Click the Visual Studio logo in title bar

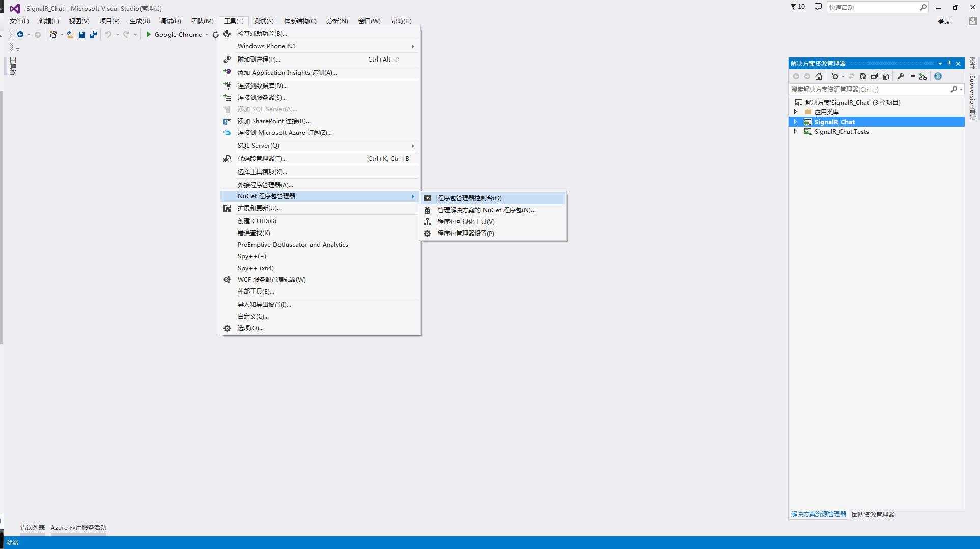point(15,8)
